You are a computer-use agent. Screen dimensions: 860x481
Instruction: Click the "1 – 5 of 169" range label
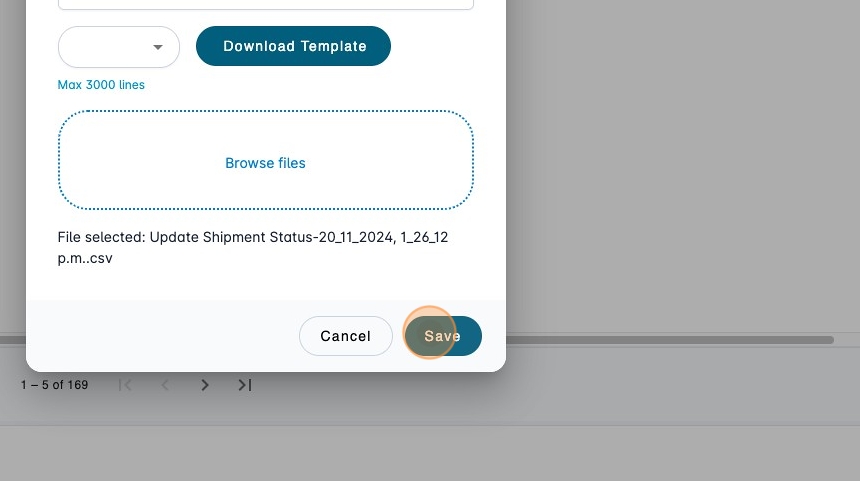tap(54, 385)
